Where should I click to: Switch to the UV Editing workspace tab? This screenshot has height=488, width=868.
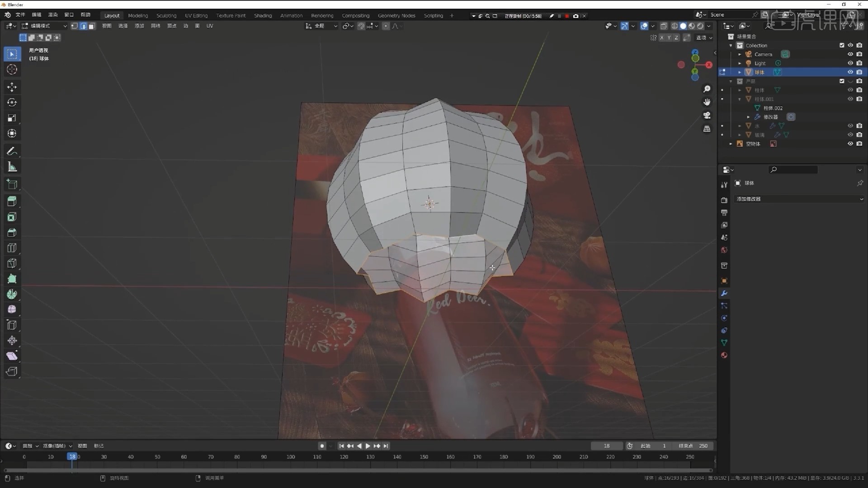pos(196,15)
